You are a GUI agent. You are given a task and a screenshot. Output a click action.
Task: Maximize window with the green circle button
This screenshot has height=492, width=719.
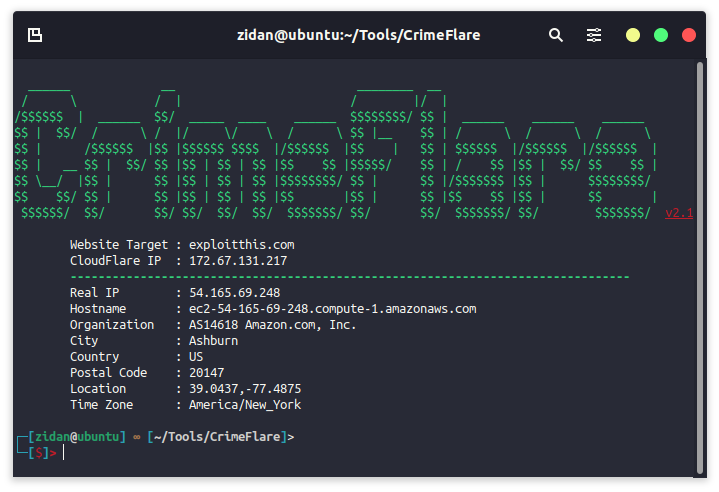click(x=661, y=35)
